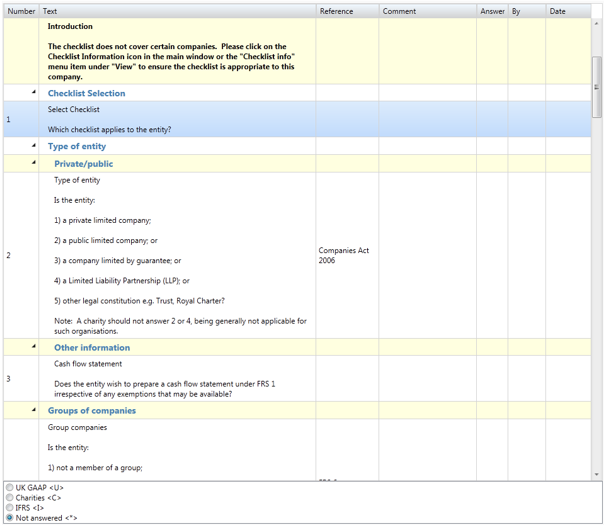The width and height of the screenshot is (606, 526).
Task: Click the scrollbar up arrow
Action: point(597,24)
